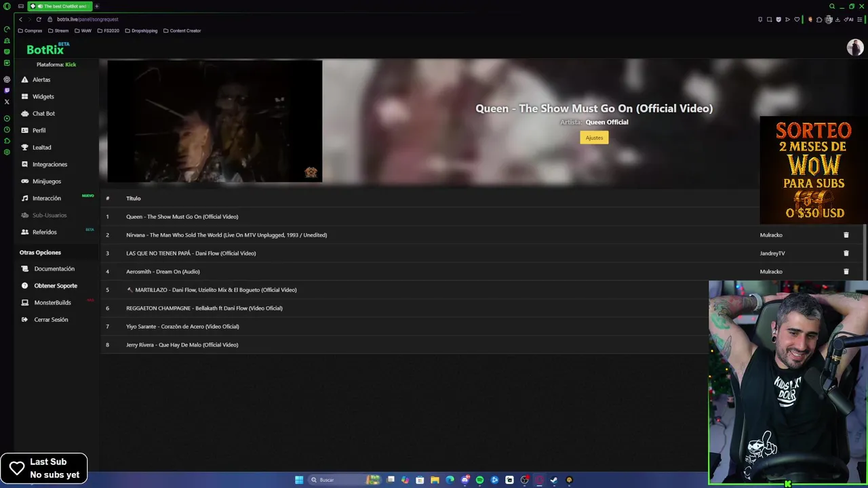Open the Windows Start menu

point(298,480)
